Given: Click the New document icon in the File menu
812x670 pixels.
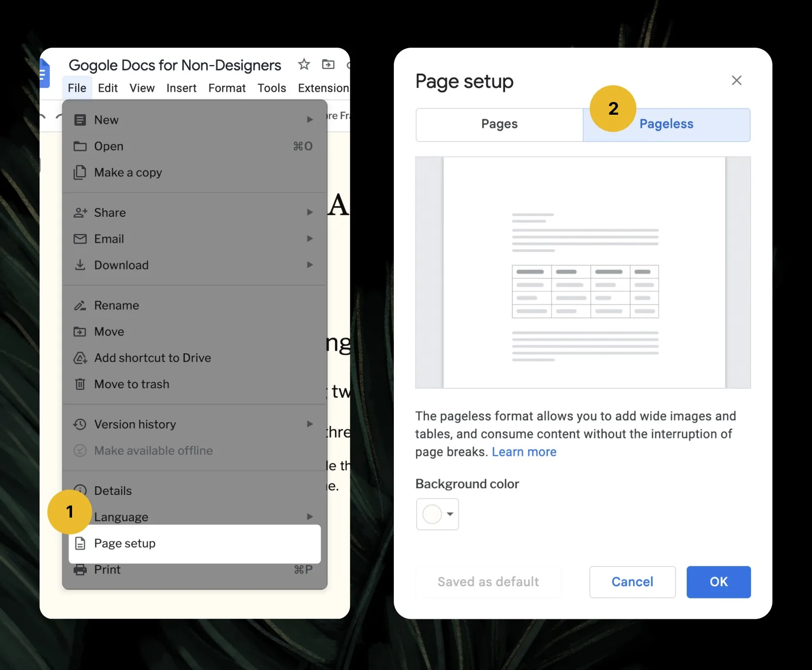Looking at the screenshot, I should [x=80, y=120].
